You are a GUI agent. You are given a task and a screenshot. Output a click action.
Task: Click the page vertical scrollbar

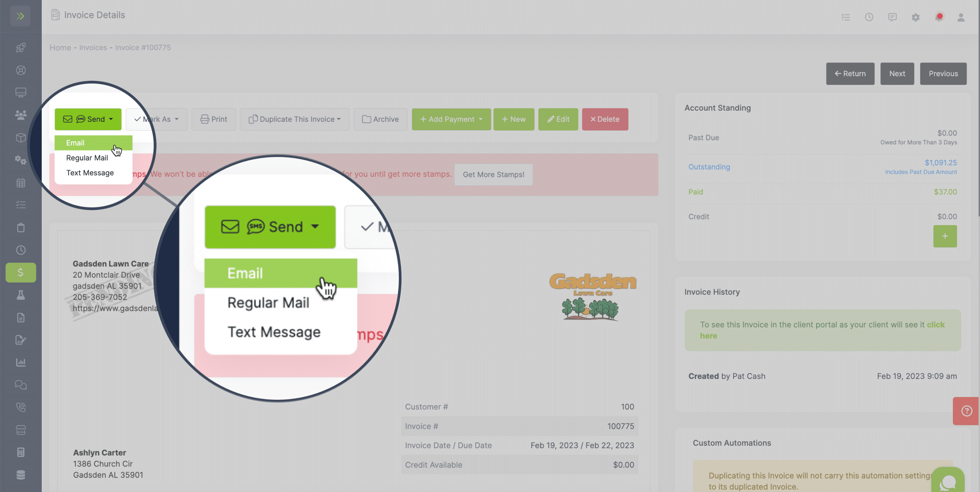[x=978, y=109]
